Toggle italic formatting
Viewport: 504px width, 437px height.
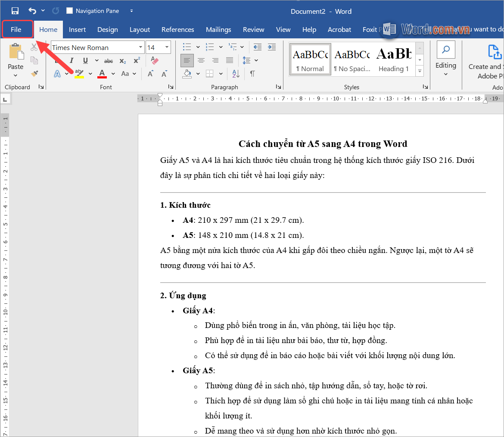pos(72,60)
